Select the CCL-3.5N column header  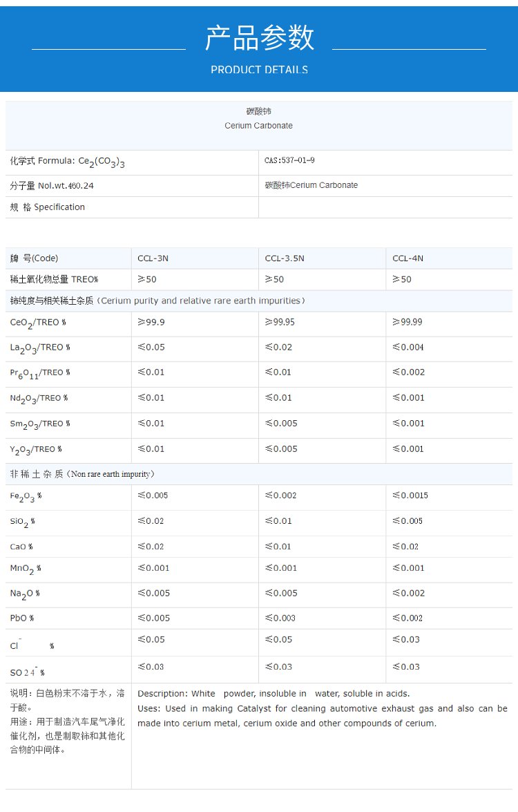click(284, 258)
